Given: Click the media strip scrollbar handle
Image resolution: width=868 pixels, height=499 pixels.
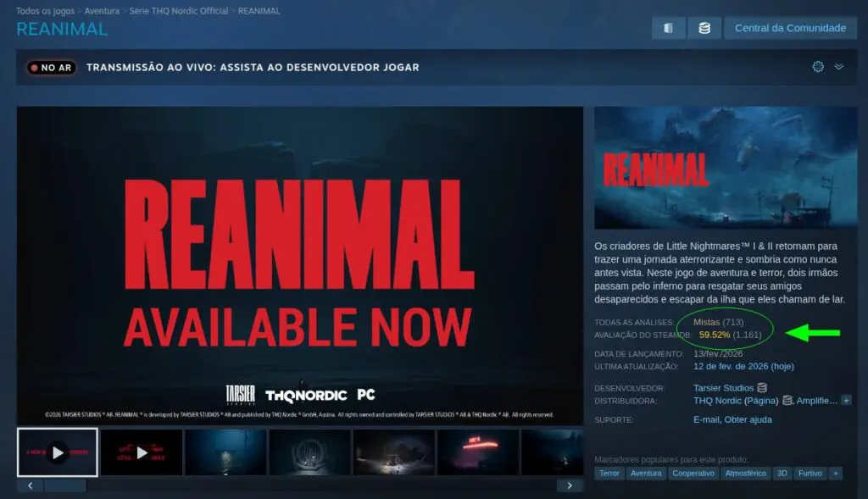Looking at the screenshot, I should point(65,485).
